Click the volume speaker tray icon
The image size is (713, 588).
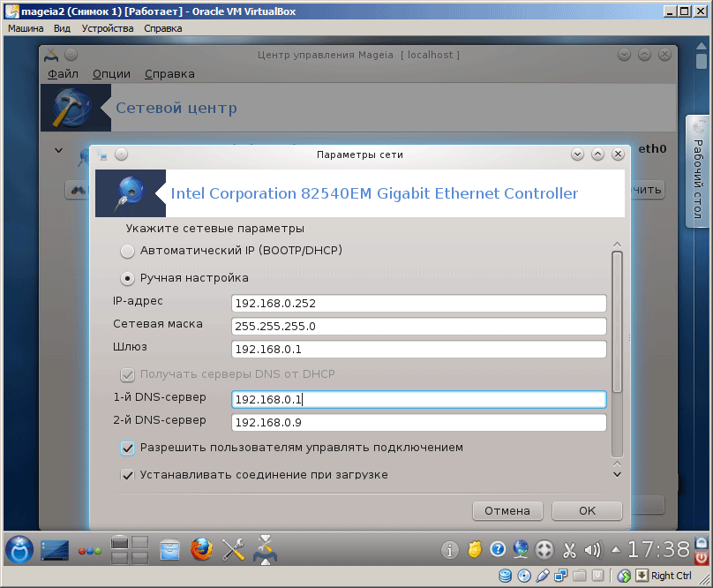(x=592, y=549)
